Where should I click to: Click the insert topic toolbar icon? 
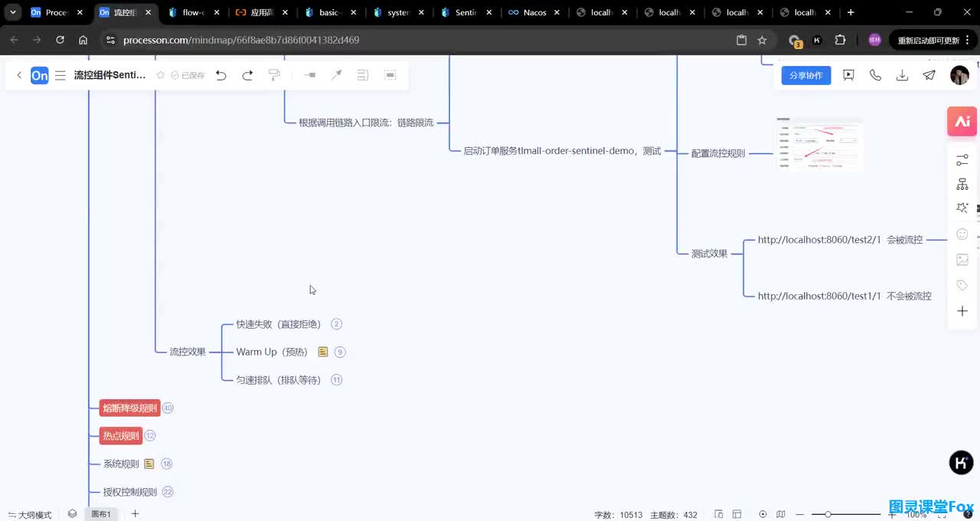click(x=309, y=75)
